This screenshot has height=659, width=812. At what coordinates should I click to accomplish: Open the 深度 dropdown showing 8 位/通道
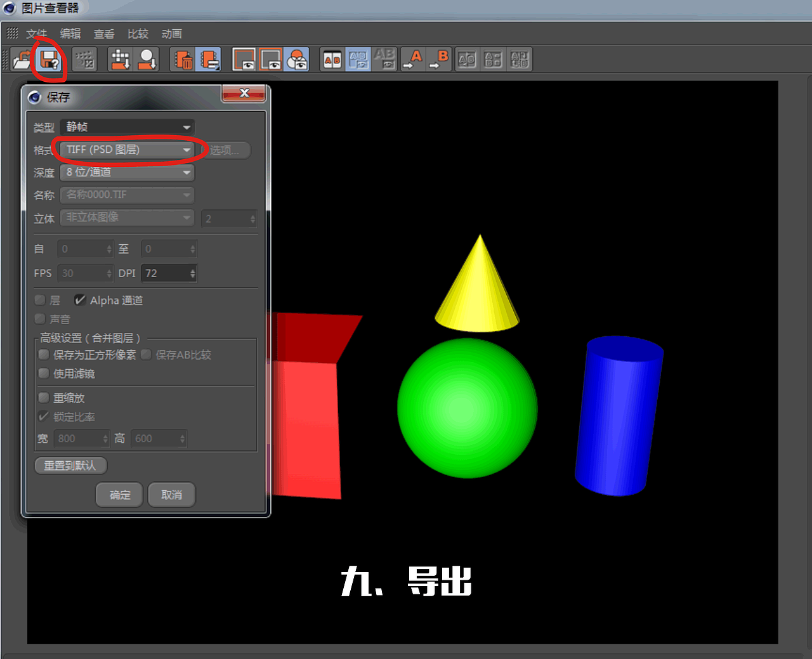(x=128, y=173)
